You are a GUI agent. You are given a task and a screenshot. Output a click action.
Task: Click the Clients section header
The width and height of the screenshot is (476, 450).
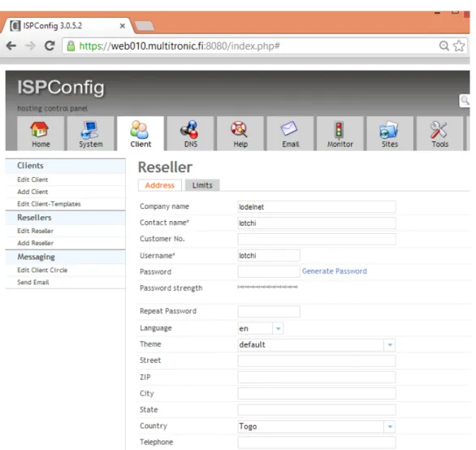(65, 166)
